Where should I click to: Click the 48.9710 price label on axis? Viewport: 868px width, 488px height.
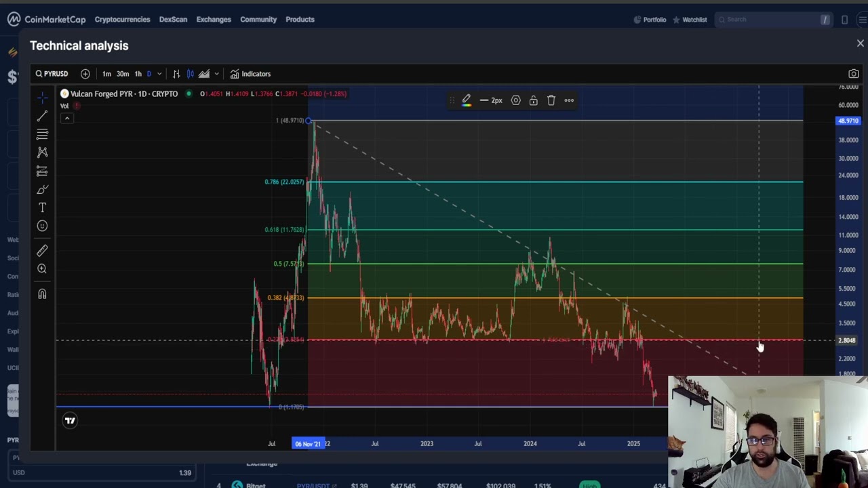(848, 121)
